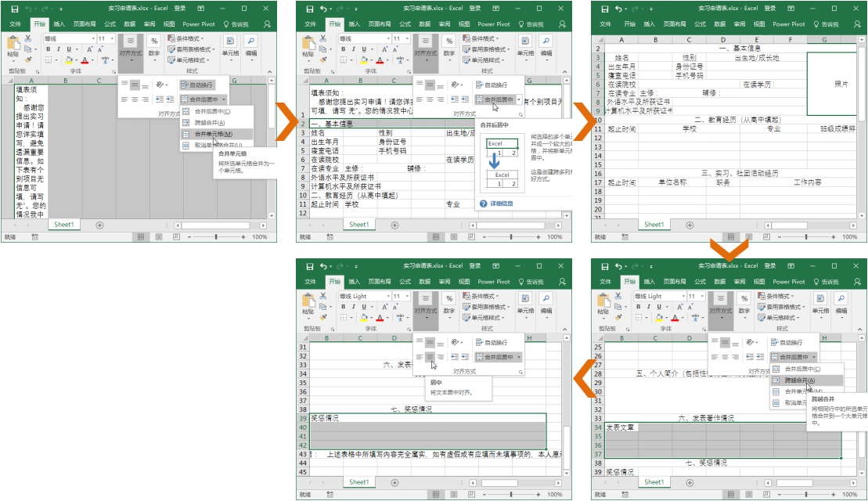Click Align Right icon in bottom-right alignment popup

pyautogui.click(x=735, y=357)
